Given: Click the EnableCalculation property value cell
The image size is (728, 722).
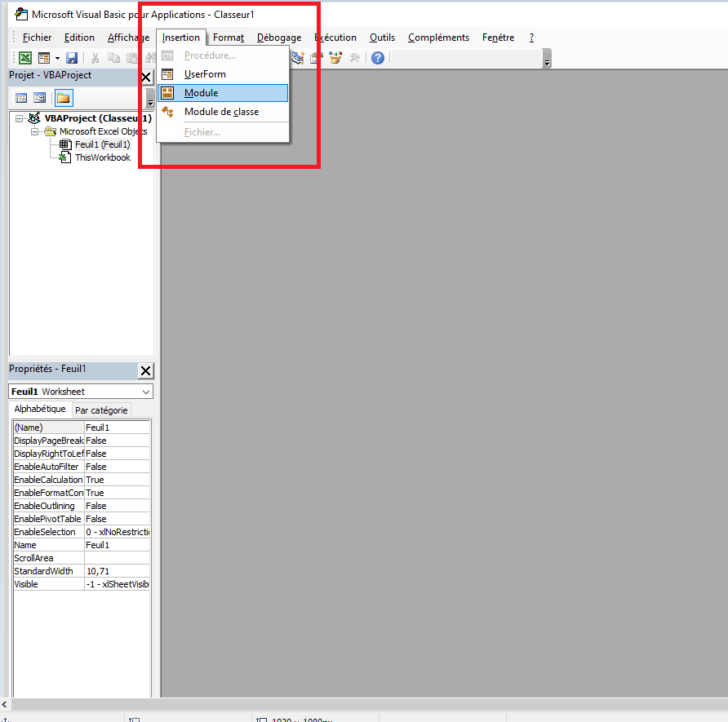Looking at the screenshot, I should pos(117,480).
